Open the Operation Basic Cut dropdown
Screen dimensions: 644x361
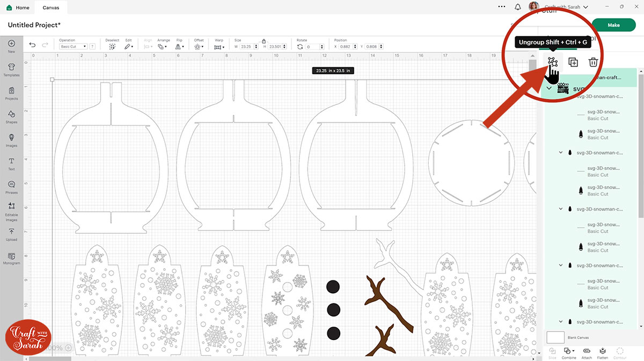coord(74,47)
